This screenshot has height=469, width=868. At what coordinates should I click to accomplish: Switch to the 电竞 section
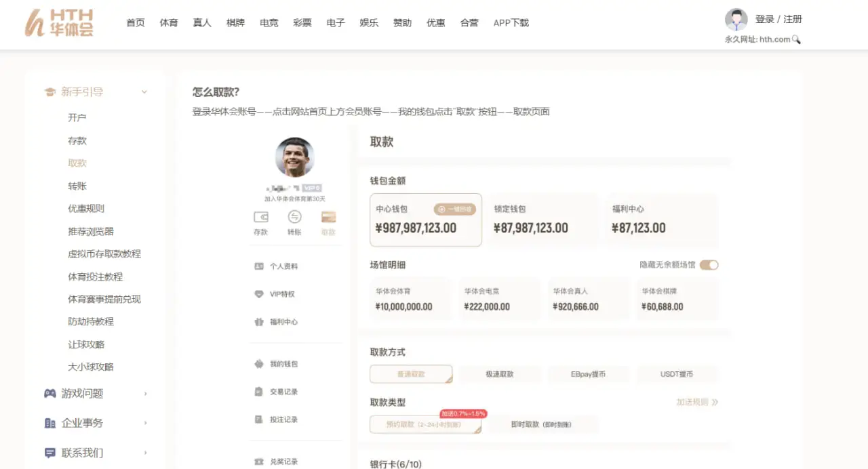click(269, 22)
